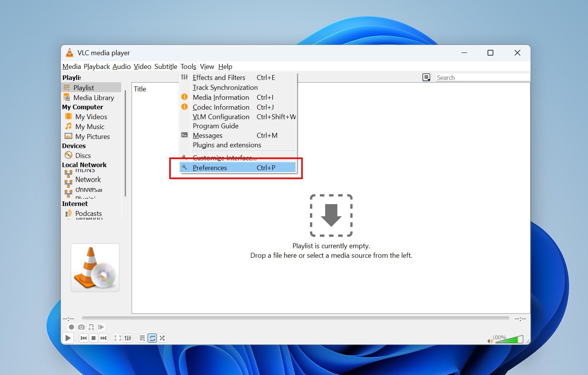Close the open Tools menu
The image size is (588, 375).
(188, 67)
